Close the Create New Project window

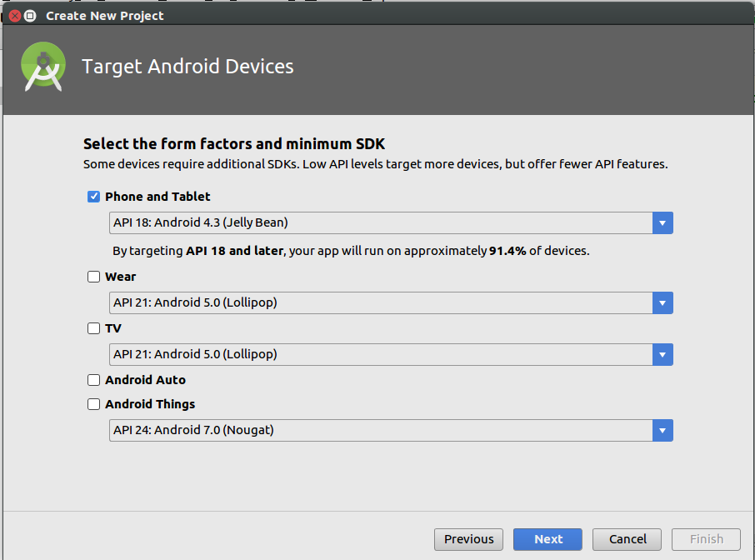click(x=15, y=16)
